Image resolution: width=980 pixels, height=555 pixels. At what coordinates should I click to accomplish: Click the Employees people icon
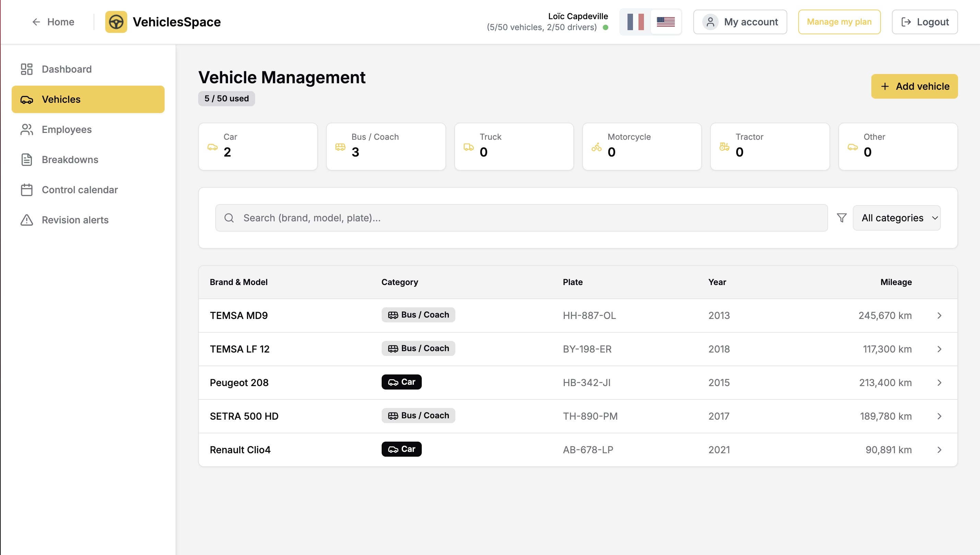coord(27,129)
